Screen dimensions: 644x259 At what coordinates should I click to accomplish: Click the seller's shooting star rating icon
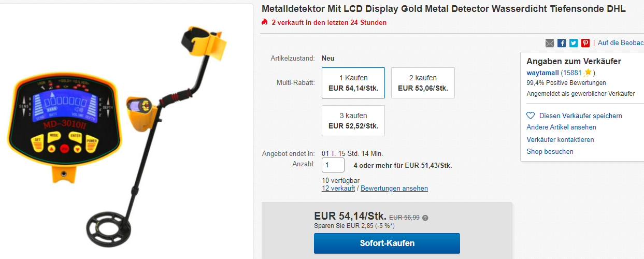click(588, 73)
